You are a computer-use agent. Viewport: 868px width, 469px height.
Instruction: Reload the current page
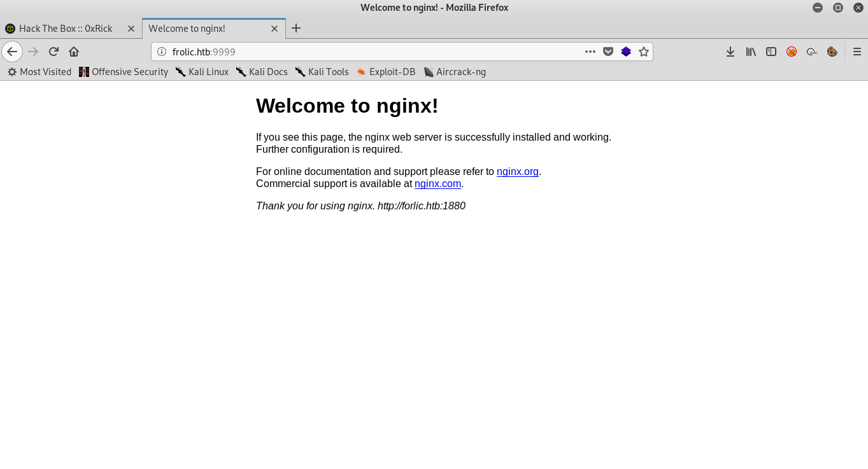coord(53,52)
